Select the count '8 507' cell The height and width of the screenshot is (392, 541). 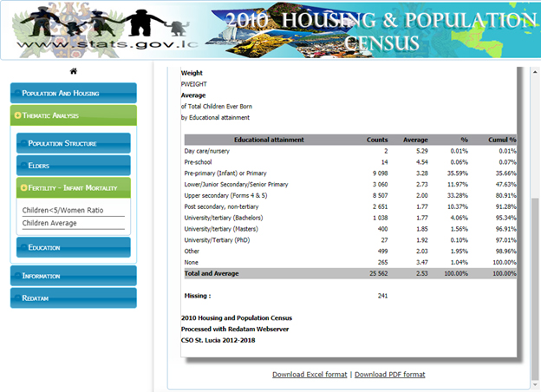pyautogui.click(x=381, y=195)
